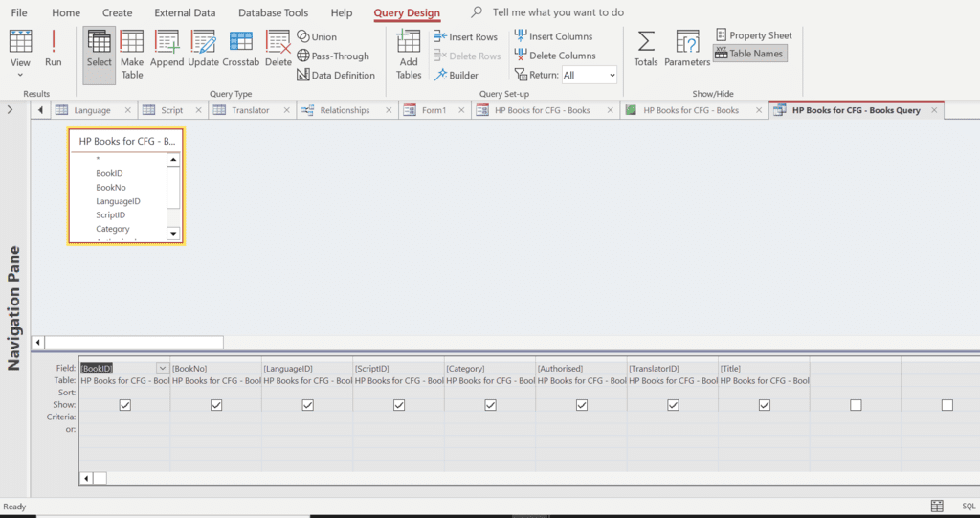The width and height of the screenshot is (980, 518).
Task: Select ScriptID in table field list
Action: pyautogui.click(x=111, y=214)
